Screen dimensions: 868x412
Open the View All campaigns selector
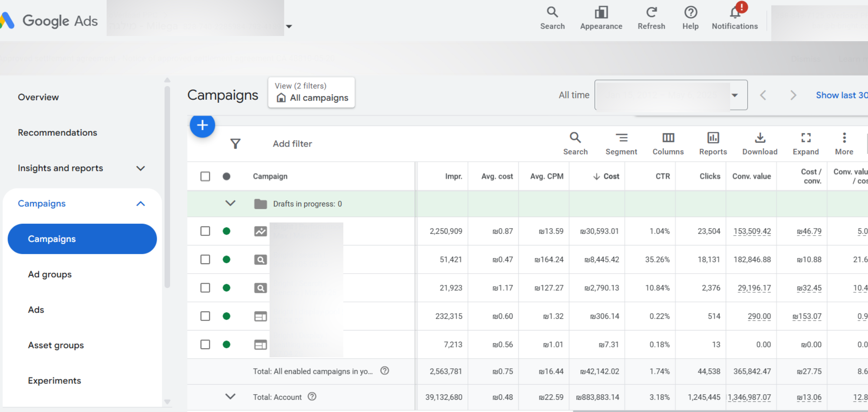click(x=312, y=92)
